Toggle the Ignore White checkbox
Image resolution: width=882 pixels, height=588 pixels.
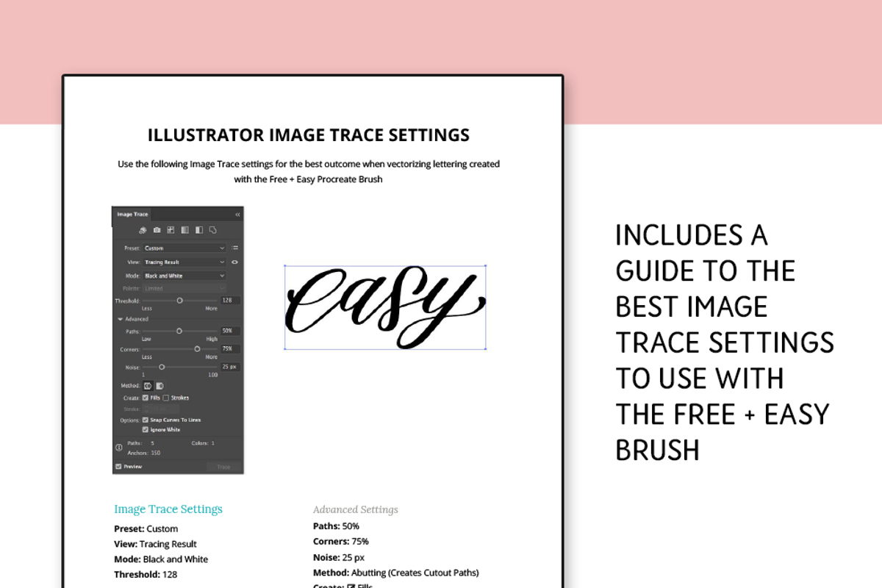click(x=146, y=429)
